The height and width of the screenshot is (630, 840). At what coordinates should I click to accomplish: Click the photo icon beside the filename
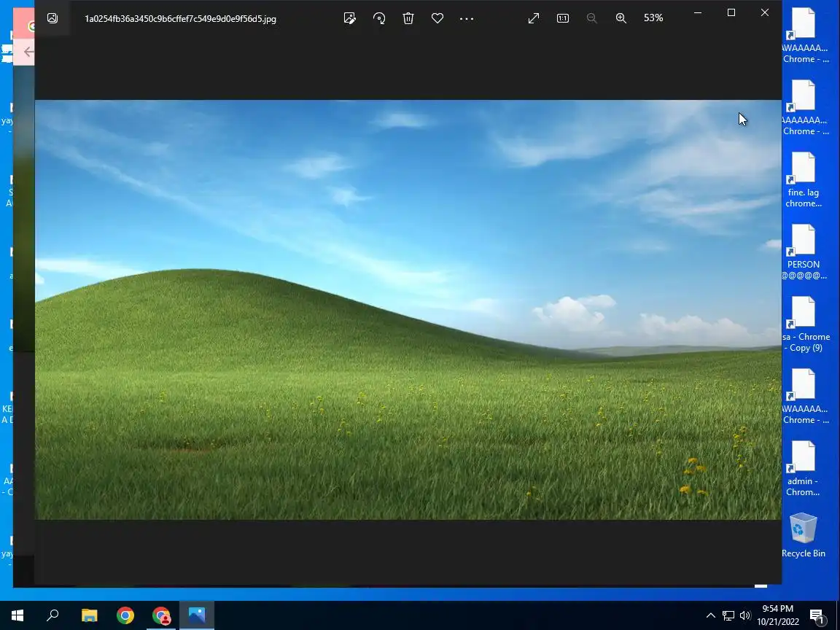click(52, 18)
